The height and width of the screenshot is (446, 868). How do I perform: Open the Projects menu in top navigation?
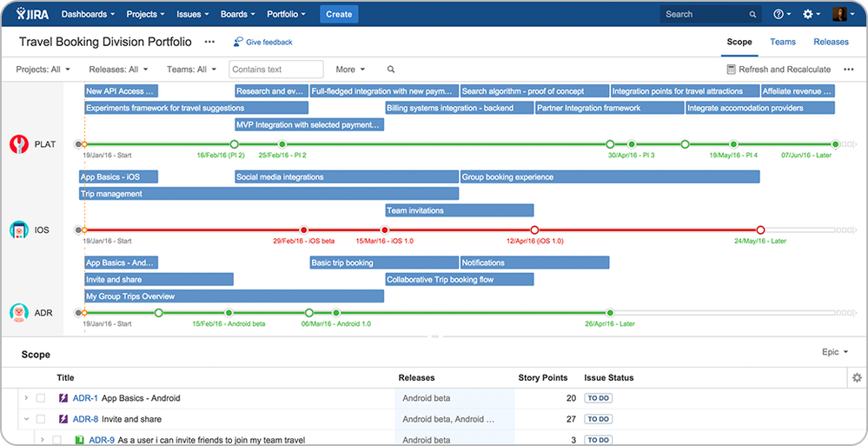click(146, 15)
